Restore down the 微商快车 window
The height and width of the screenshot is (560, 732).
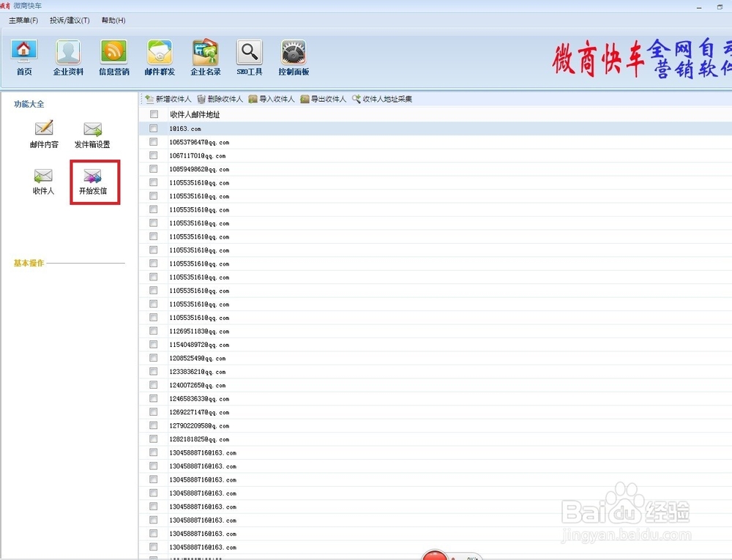click(x=720, y=7)
